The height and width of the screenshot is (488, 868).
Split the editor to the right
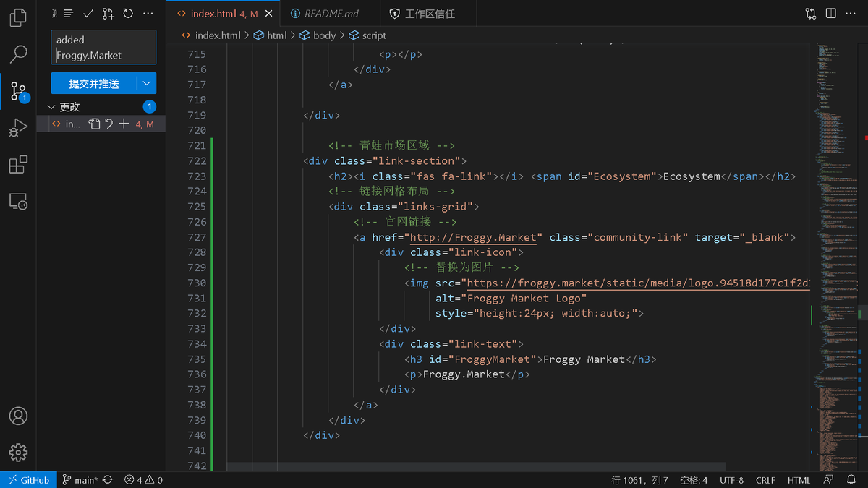point(831,14)
